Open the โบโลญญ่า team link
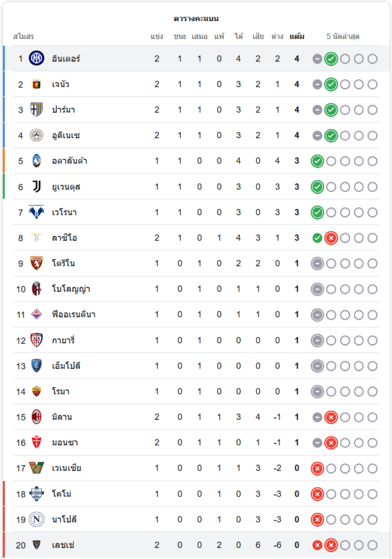This screenshot has height=559, width=392. point(71,289)
